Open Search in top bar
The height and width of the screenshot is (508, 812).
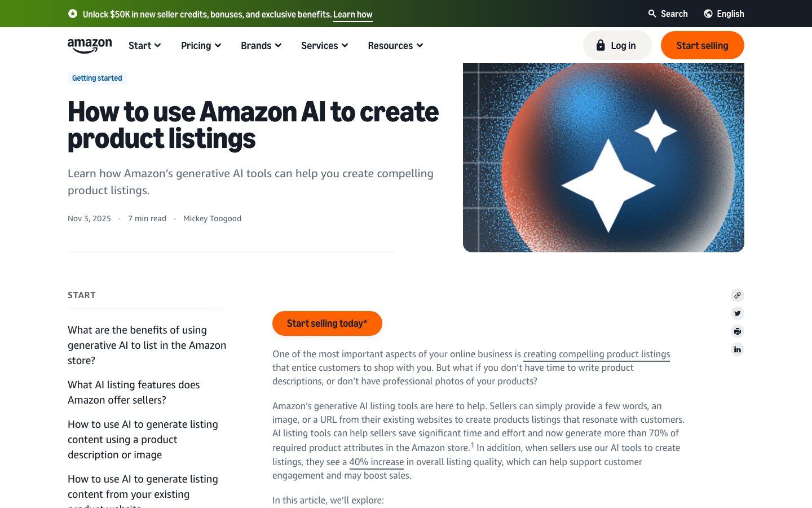click(668, 14)
